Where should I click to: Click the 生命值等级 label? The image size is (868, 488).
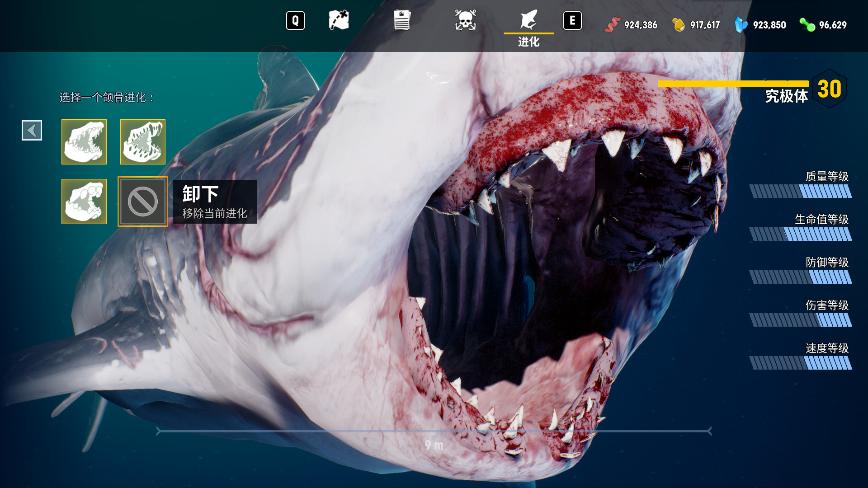(x=821, y=219)
